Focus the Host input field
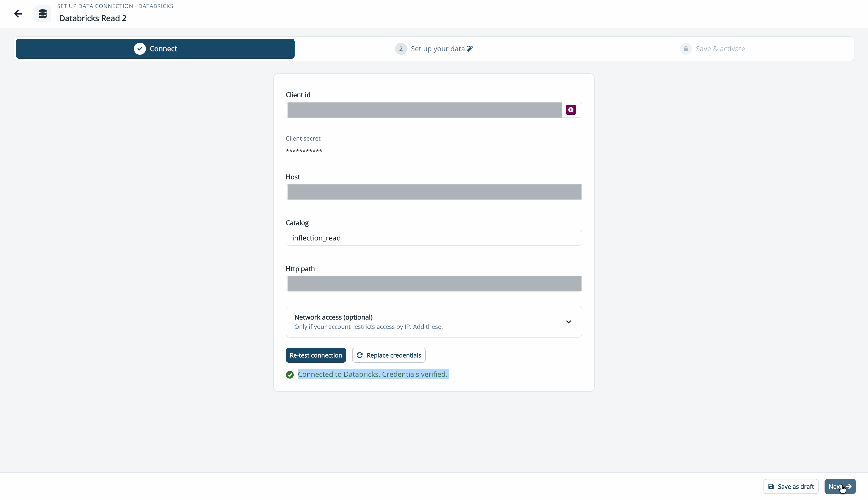 (x=434, y=192)
